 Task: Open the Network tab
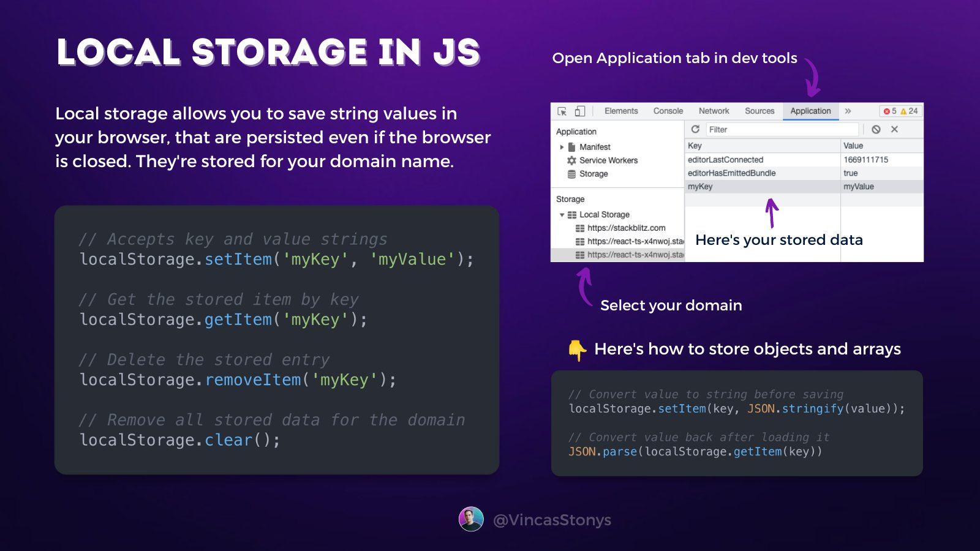714,111
